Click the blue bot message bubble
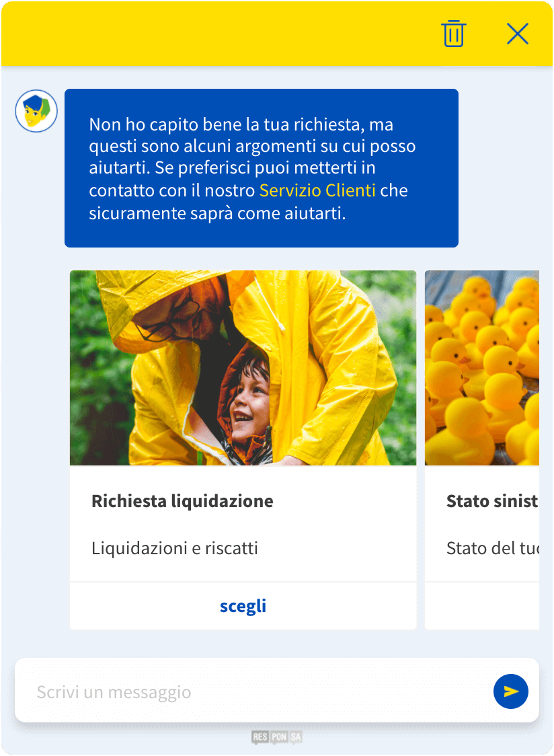Image resolution: width=554 pixels, height=756 pixels. (x=262, y=167)
